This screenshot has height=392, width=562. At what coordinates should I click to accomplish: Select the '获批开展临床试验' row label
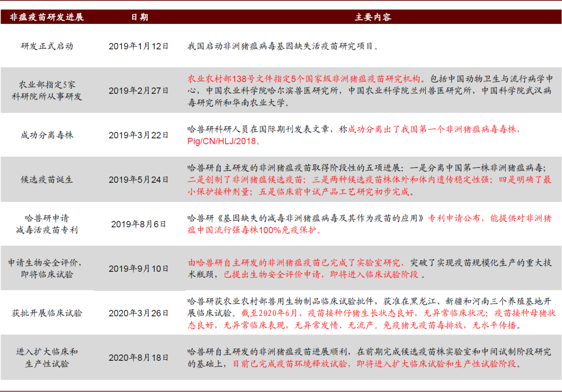click(47, 313)
